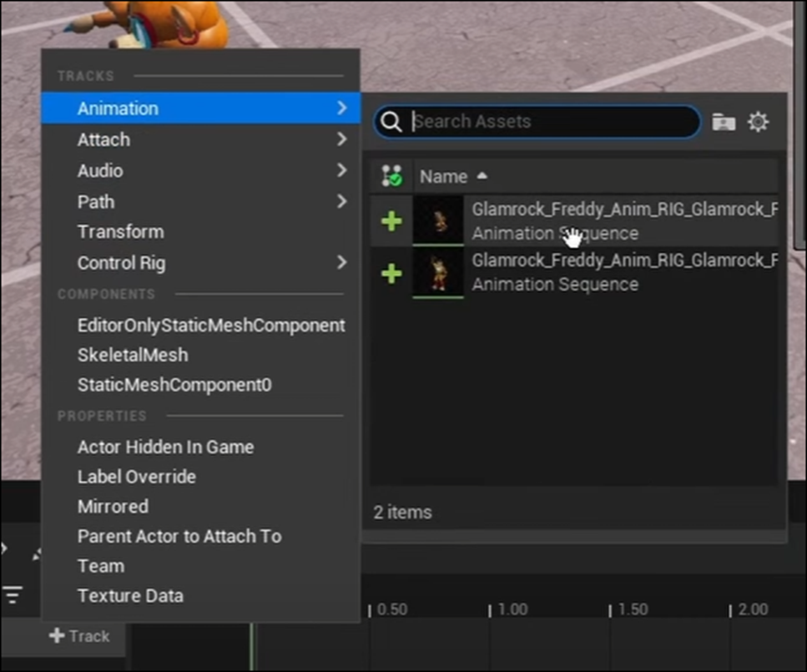
Task: Click the 2 items count label
Action: 402,513
